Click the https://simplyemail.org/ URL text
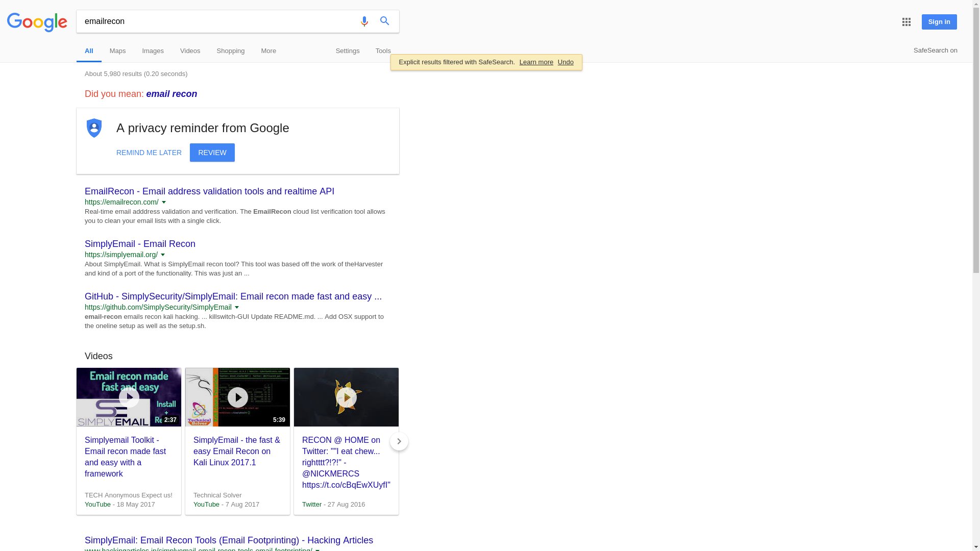The image size is (980, 551). point(121,255)
